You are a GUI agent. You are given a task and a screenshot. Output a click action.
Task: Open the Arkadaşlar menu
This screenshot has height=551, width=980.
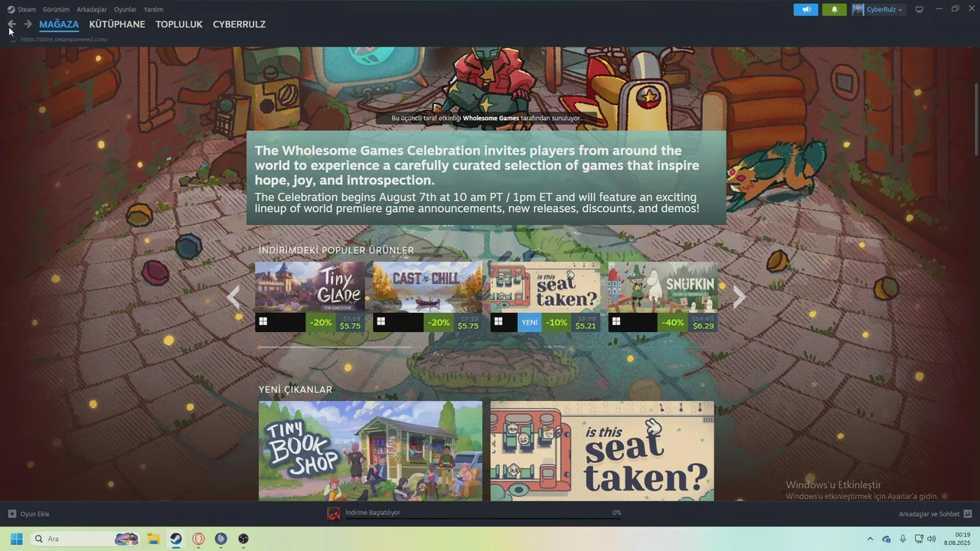tap(92, 9)
